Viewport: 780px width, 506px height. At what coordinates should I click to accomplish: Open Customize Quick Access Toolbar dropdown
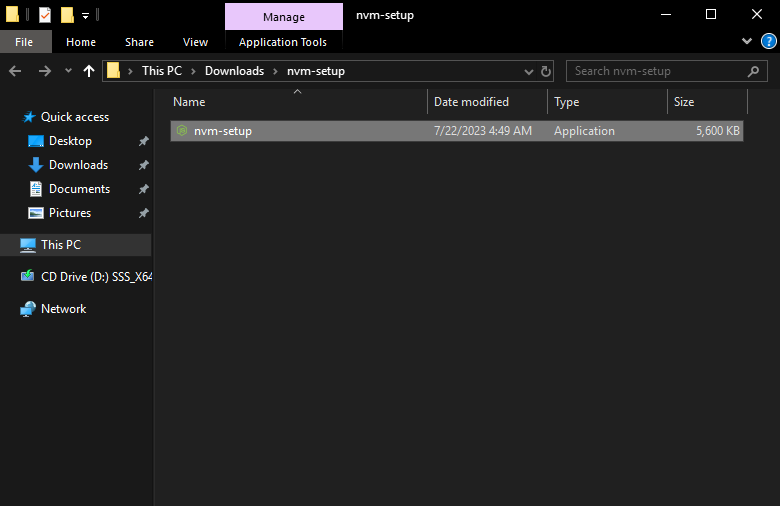tap(86, 15)
